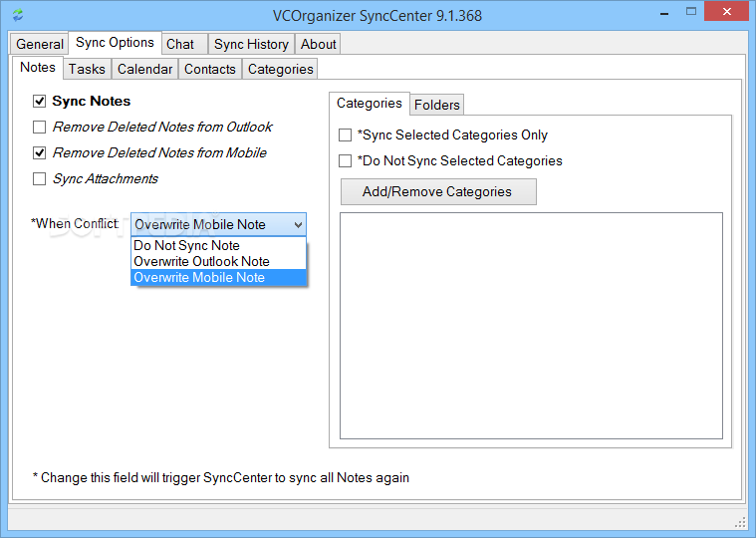Enable Remove Deleted Notes from Outlook

[x=39, y=127]
